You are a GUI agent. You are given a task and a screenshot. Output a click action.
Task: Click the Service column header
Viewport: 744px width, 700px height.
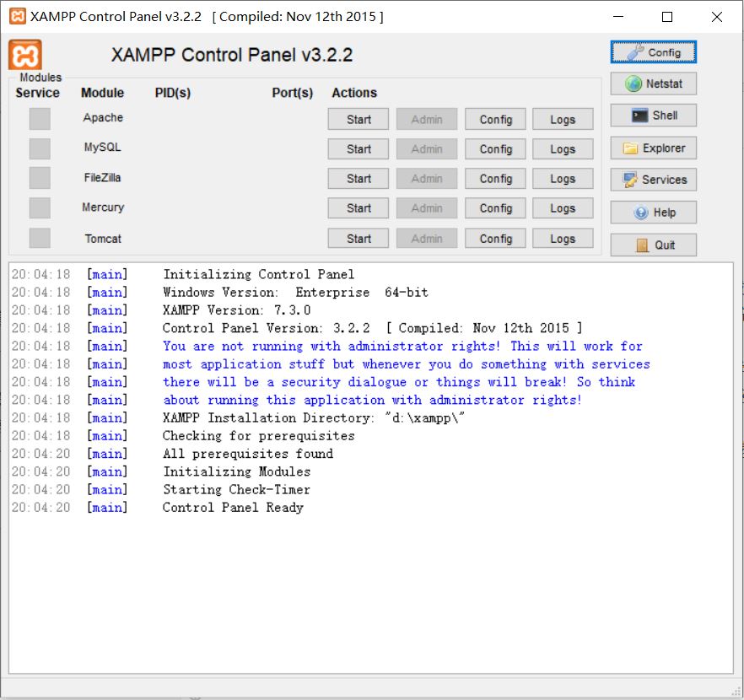[x=37, y=93]
